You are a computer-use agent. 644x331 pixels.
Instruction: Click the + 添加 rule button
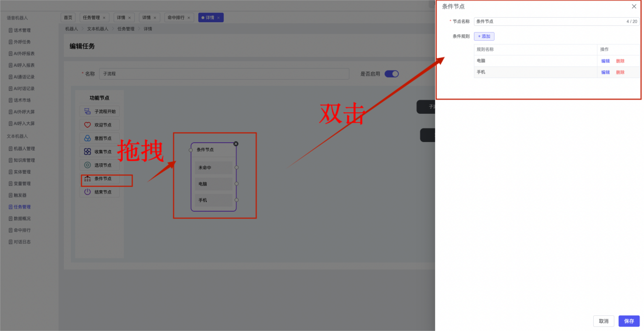point(484,36)
